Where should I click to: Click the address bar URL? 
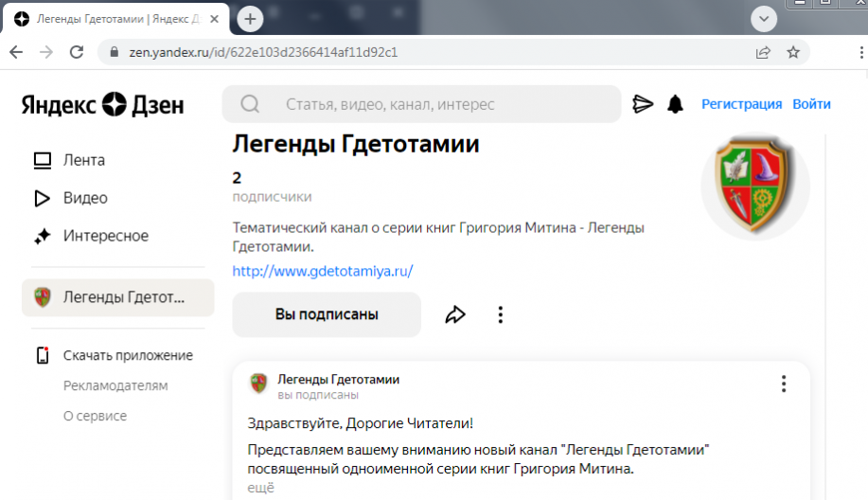263,52
